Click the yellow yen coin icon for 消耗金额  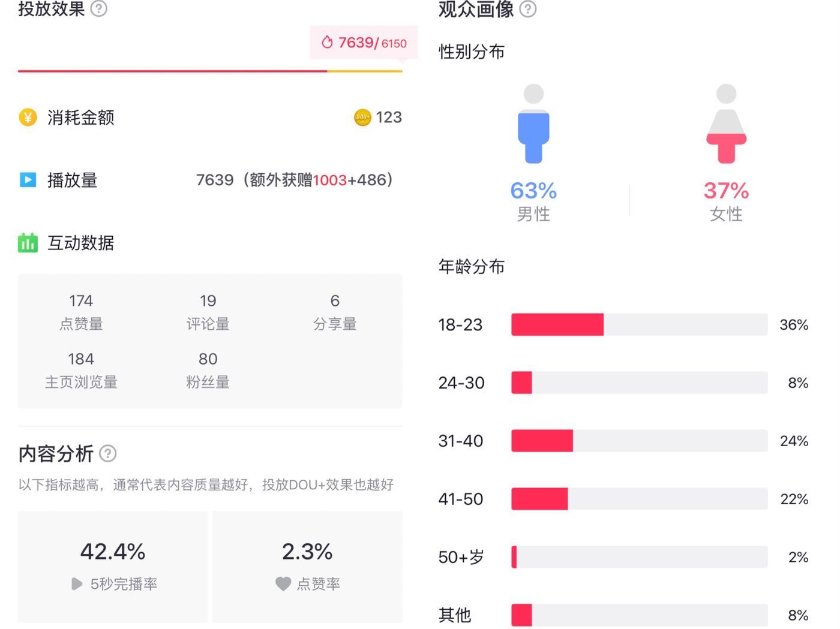28,117
